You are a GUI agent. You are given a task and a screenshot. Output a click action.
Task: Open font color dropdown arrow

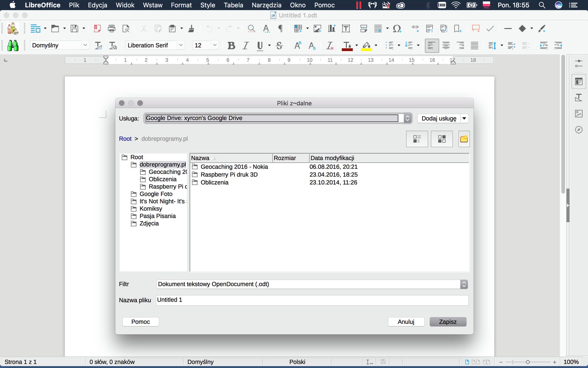click(x=357, y=46)
